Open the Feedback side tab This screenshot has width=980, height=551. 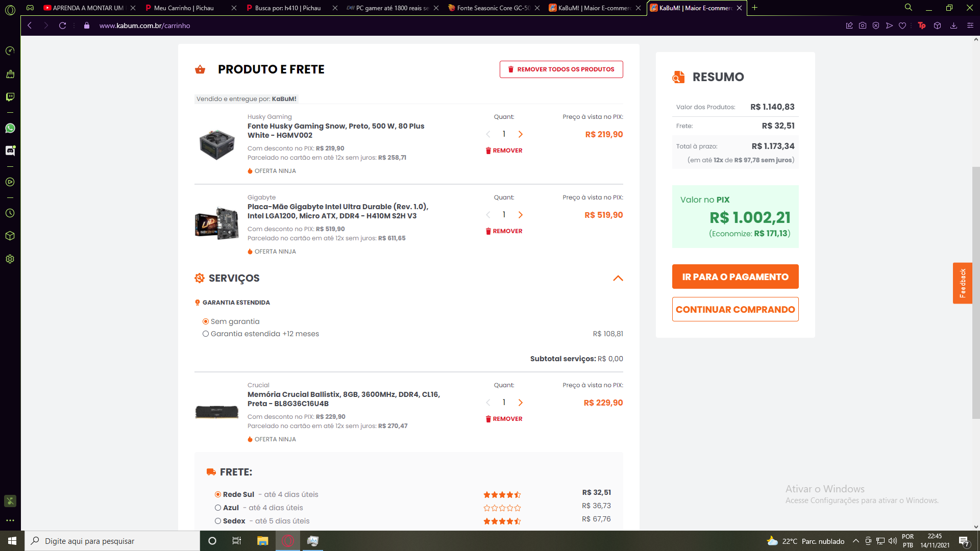(962, 283)
